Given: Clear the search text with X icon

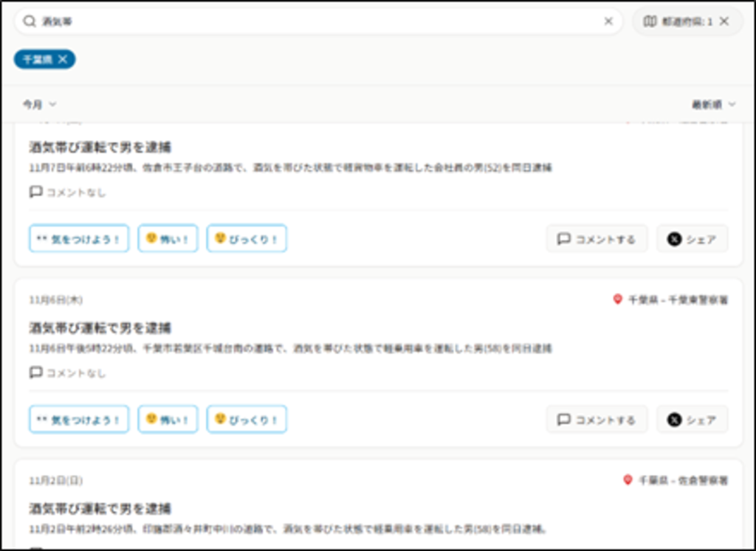Looking at the screenshot, I should 608,21.
